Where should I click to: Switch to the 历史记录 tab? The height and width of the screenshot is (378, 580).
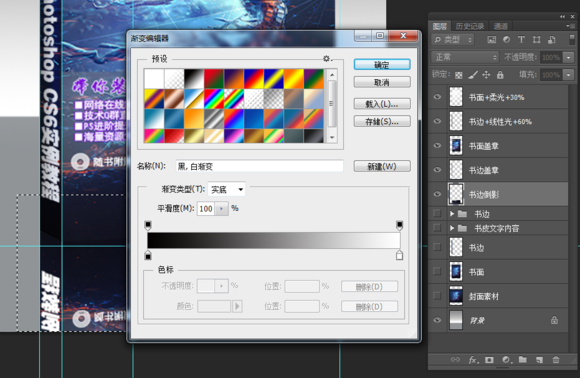(470, 26)
